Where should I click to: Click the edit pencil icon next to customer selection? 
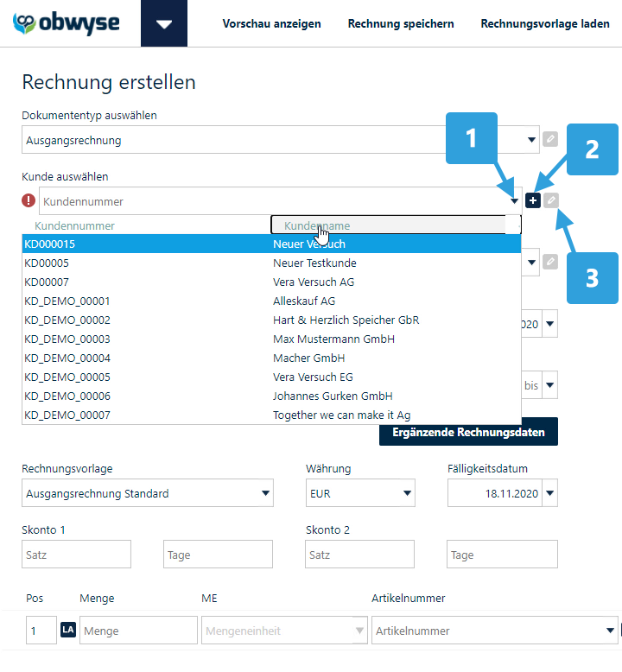pyautogui.click(x=551, y=200)
